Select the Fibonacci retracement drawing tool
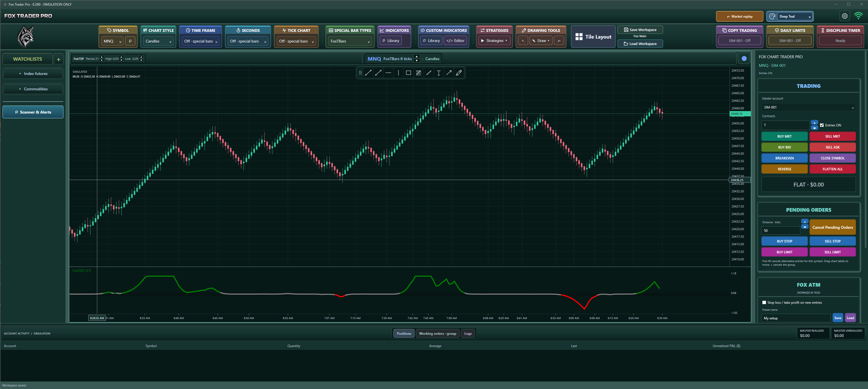Screen dimensions: 868x389 pos(419,73)
